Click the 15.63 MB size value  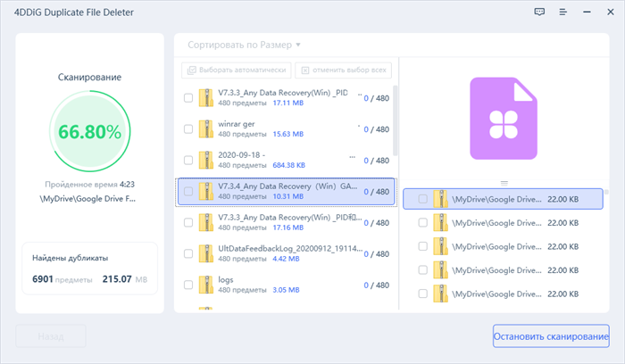point(288,134)
